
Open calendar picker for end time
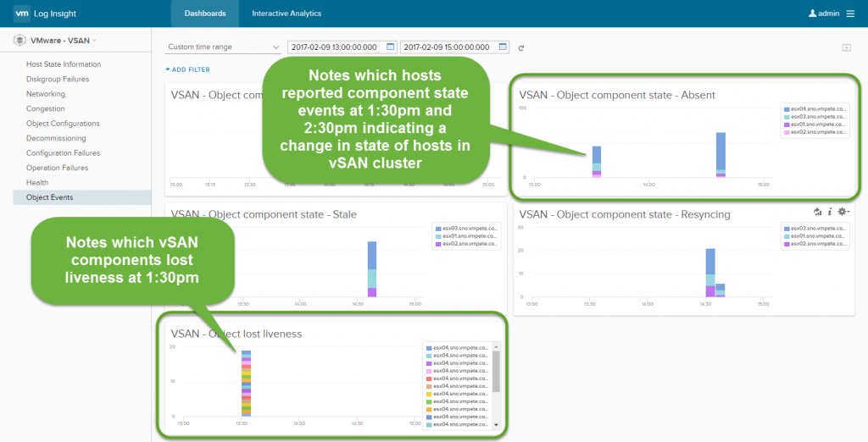pos(503,47)
